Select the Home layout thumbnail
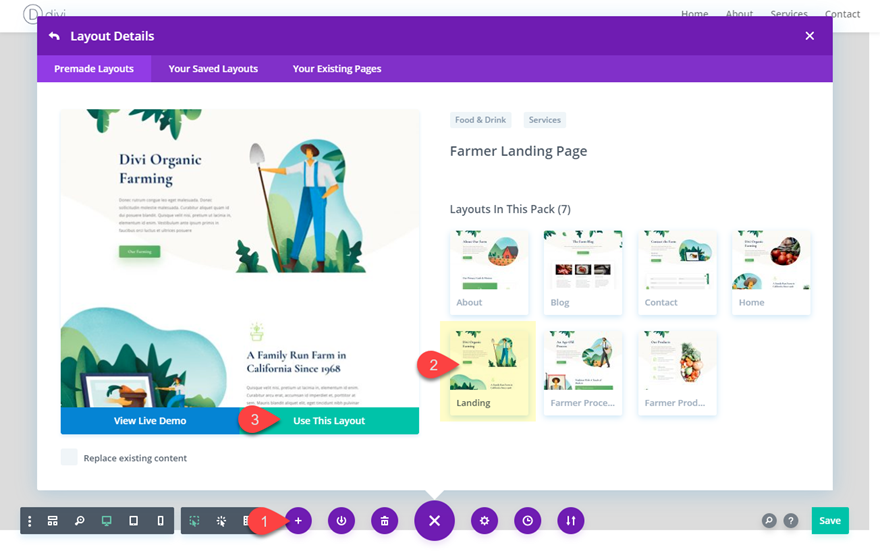 (771, 272)
